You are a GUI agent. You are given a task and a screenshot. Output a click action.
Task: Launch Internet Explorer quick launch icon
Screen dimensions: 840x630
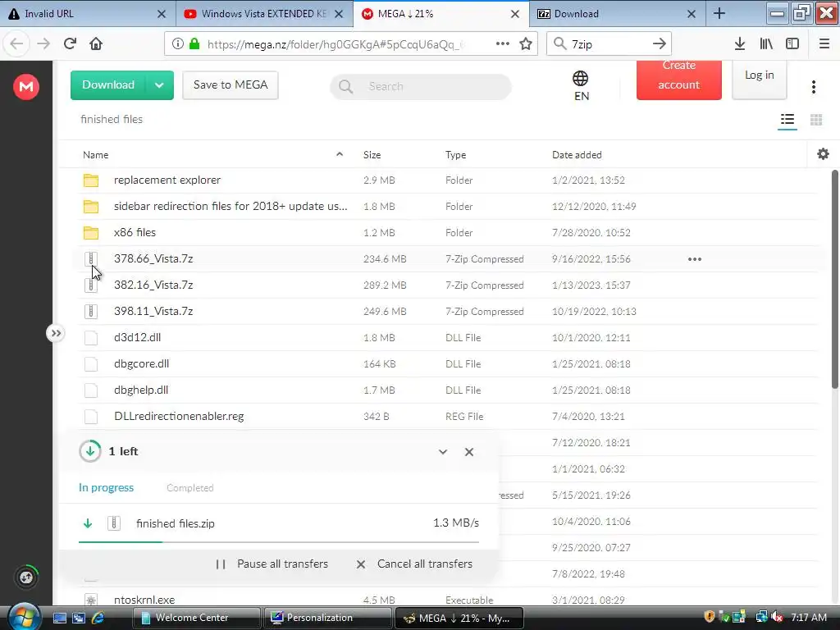tap(98, 618)
